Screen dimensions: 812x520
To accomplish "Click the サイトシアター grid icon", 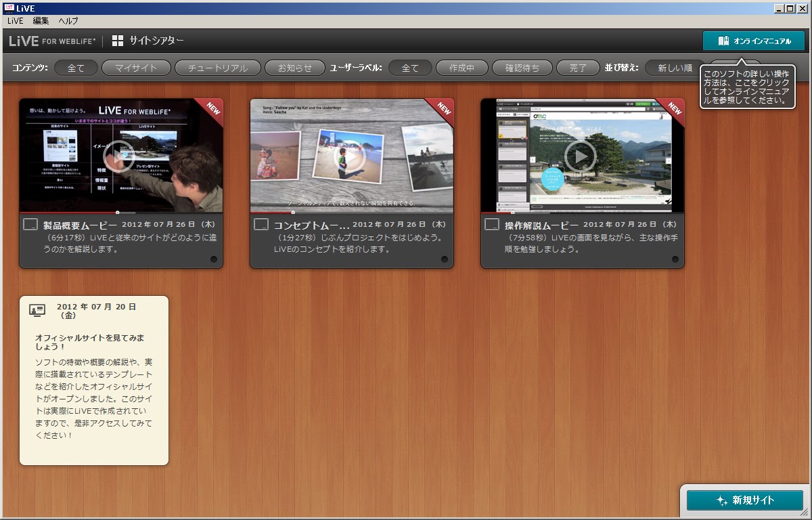I will pos(118,41).
